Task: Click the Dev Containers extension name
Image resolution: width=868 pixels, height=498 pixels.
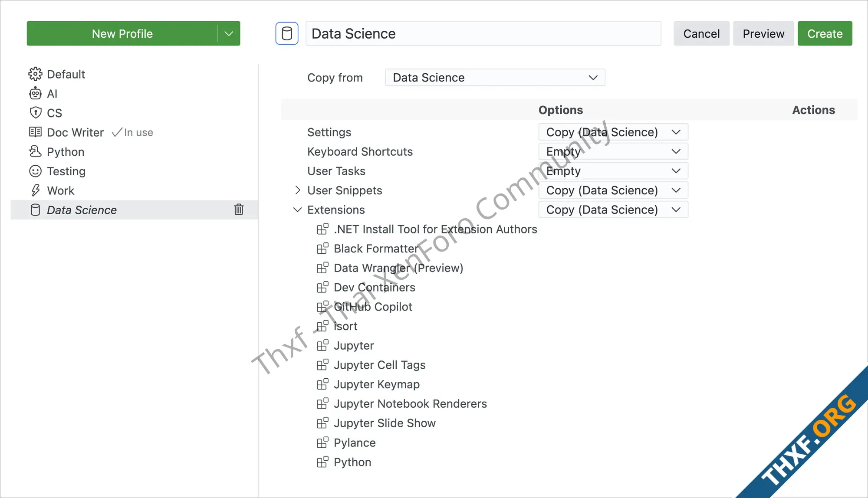Action: (x=375, y=287)
